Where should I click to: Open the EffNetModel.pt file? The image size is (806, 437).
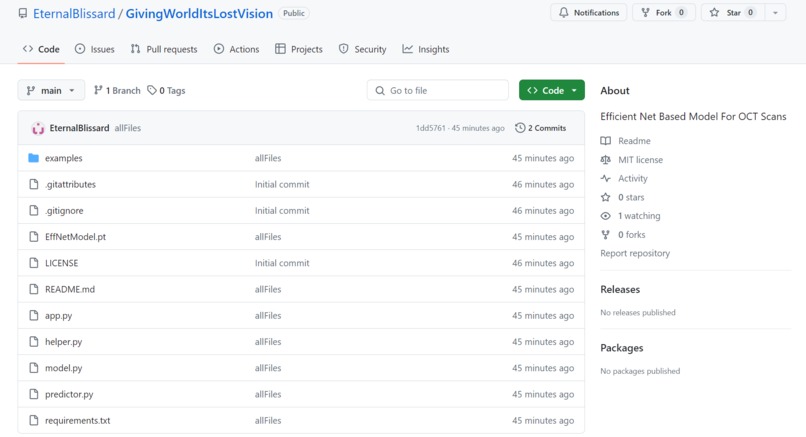click(76, 237)
